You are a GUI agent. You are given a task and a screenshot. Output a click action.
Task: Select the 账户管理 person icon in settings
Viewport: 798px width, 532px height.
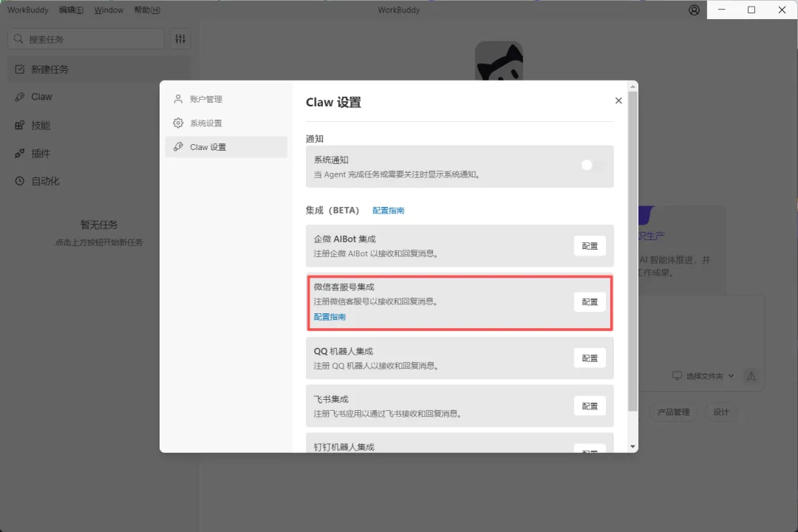(178, 98)
